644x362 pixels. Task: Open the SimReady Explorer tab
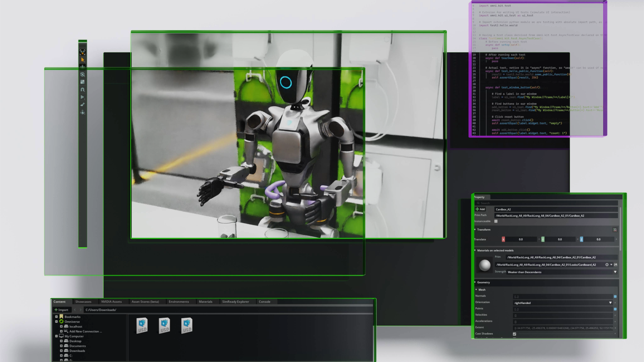click(235, 302)
